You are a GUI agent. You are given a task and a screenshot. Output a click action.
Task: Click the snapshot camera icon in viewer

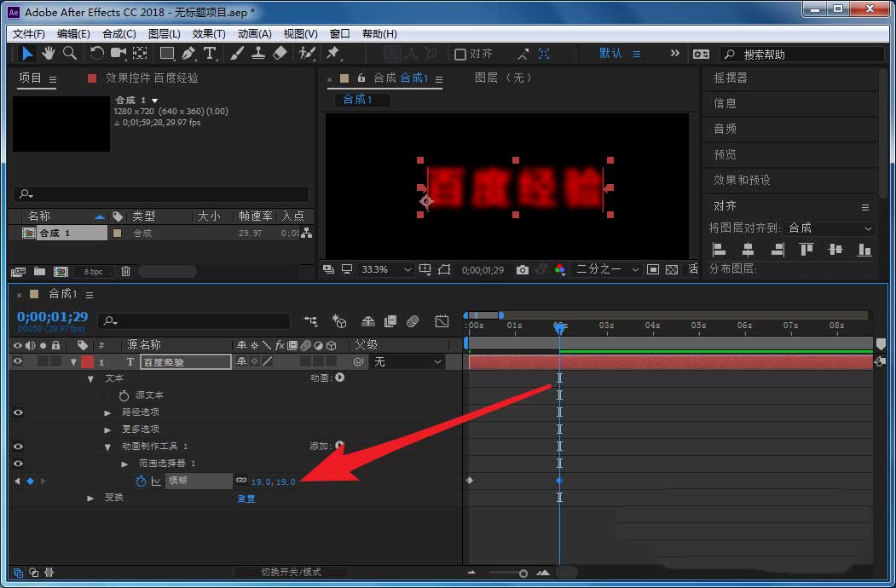click(x=523, y=269)
